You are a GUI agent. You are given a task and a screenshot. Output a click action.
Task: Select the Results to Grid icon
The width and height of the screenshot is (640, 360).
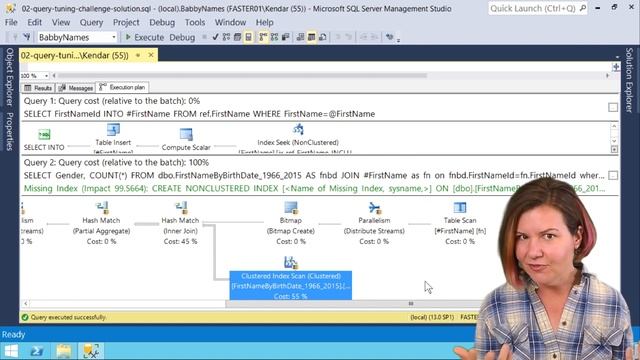click(x=311, y=37)
